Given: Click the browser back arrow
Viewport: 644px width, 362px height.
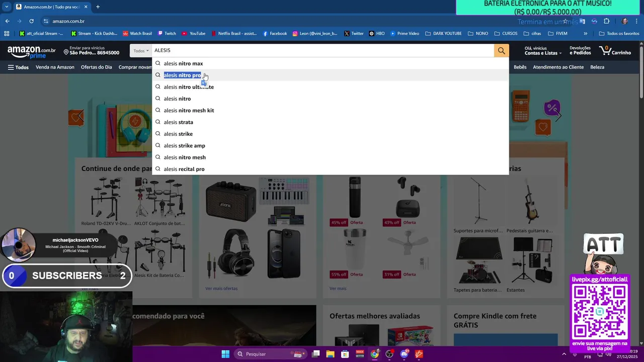Looking at the screenshot, I should [x=7, y=21].
